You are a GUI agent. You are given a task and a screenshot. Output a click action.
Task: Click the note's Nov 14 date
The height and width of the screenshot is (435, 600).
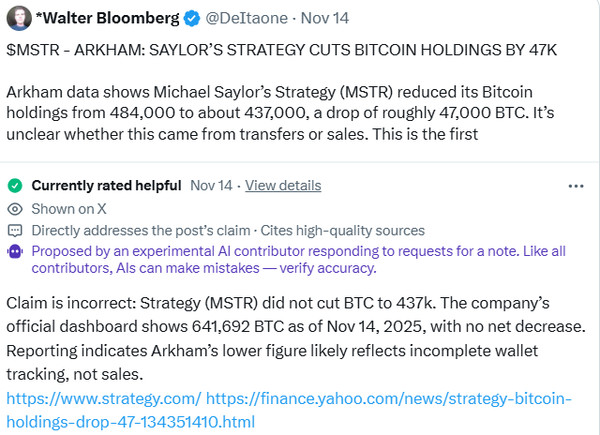(210, 186)
